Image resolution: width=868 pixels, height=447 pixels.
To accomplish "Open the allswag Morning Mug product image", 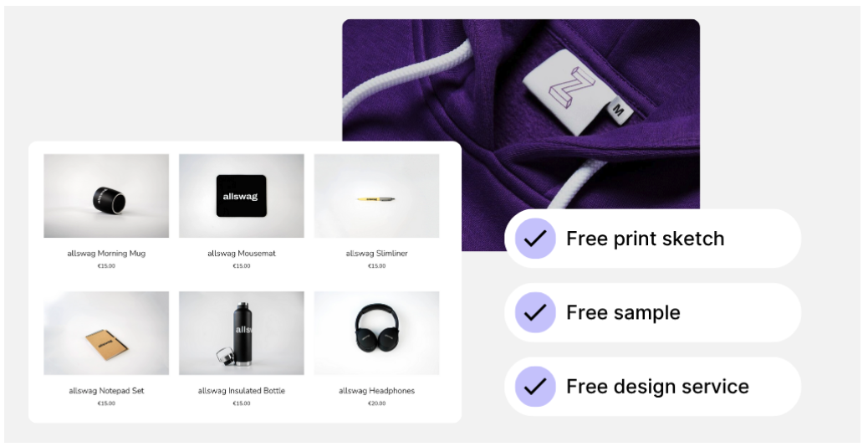I will tap(106, 196).
